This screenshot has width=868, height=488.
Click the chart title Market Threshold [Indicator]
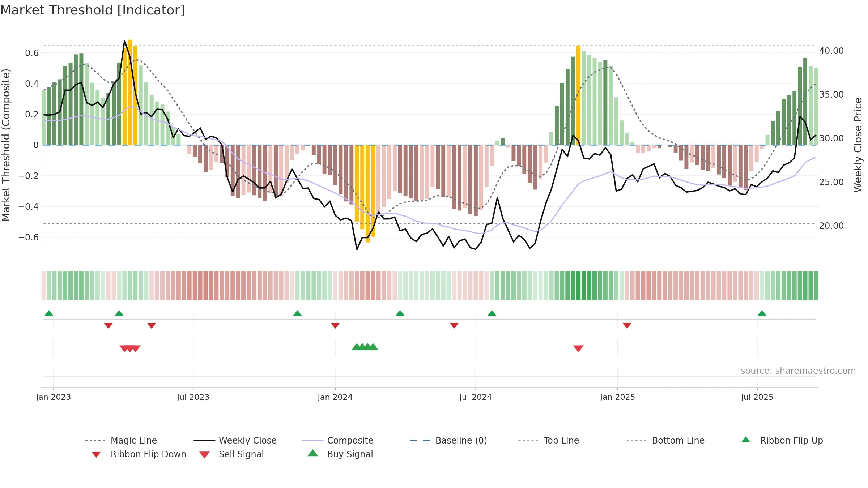(93, 10)
